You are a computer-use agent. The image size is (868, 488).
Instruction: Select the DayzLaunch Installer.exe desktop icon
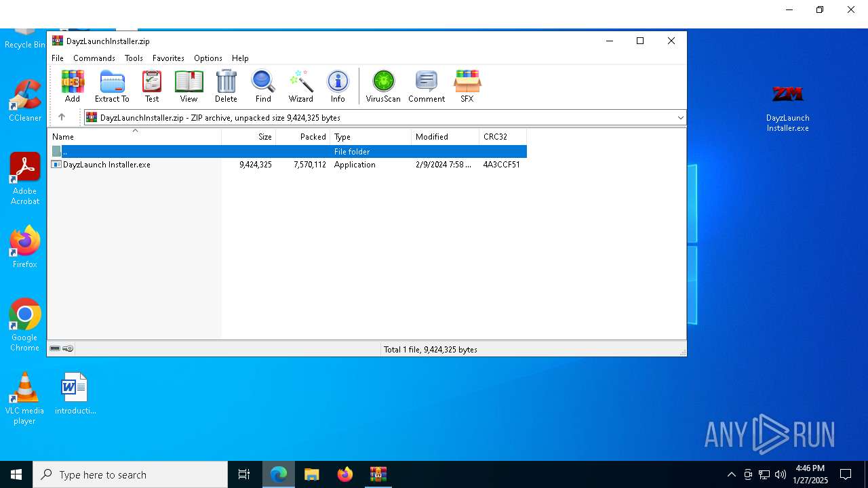pos(788,107)
